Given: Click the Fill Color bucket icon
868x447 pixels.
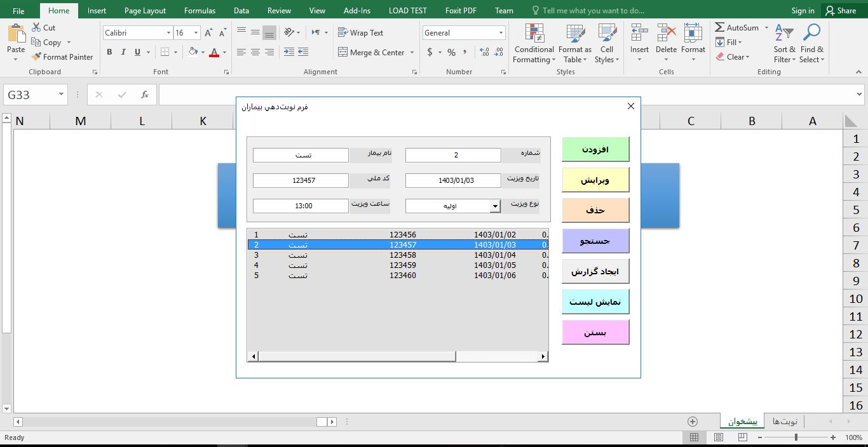Looking at the screenshot, I should [193, 52].
